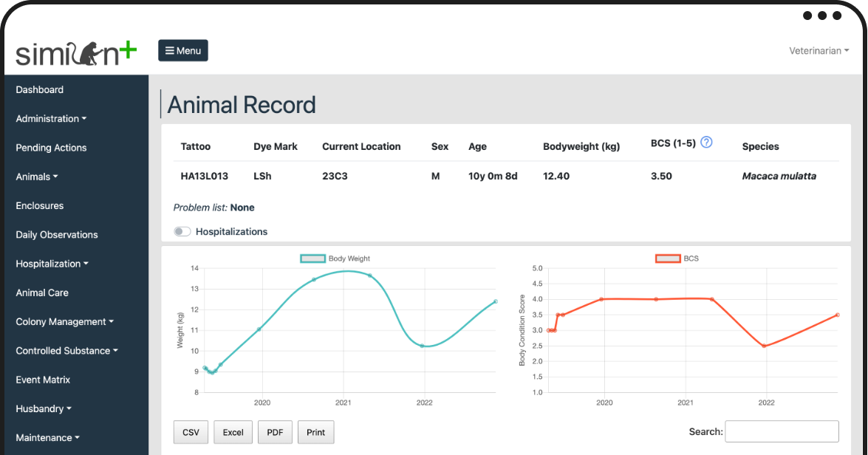
Task: Open the Veterinarian user dropdown
Action: (819, 50)
